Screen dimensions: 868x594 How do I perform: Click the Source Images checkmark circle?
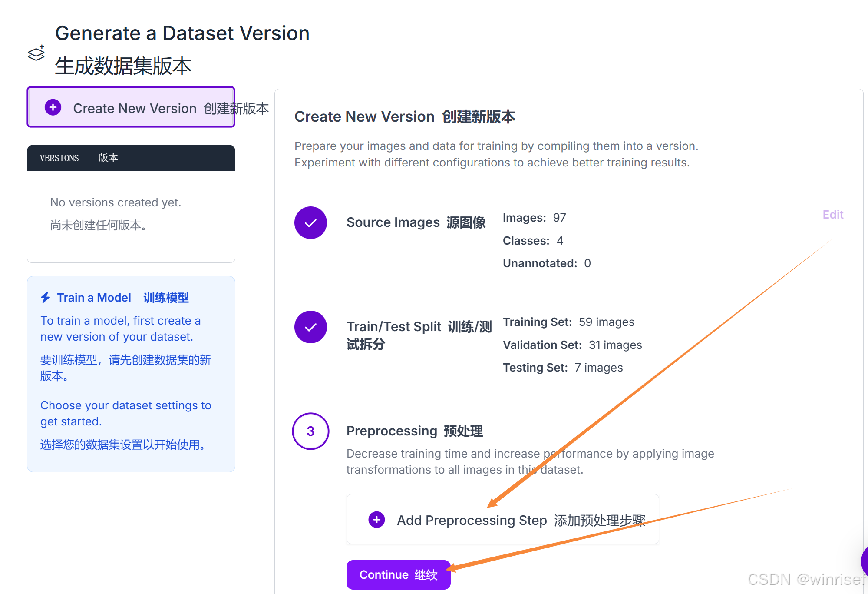pyautogui.click(x=310, y=222)
